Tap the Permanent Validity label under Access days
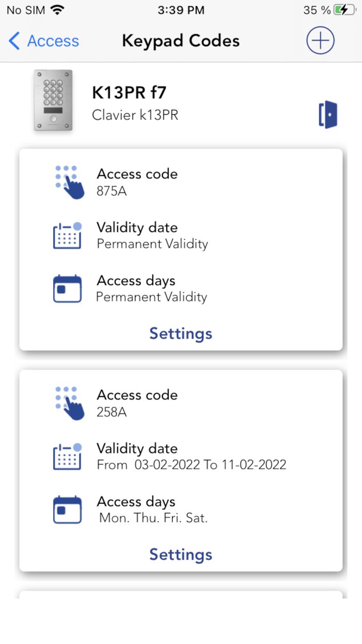 pos(152,297)
